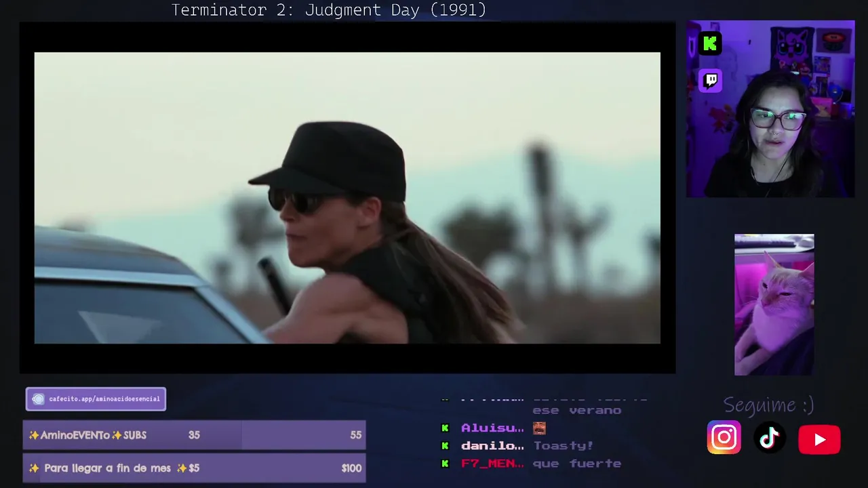Click chat username Aluisu…
This screenshot has height=488, width=868.
[x=492, y=428]
